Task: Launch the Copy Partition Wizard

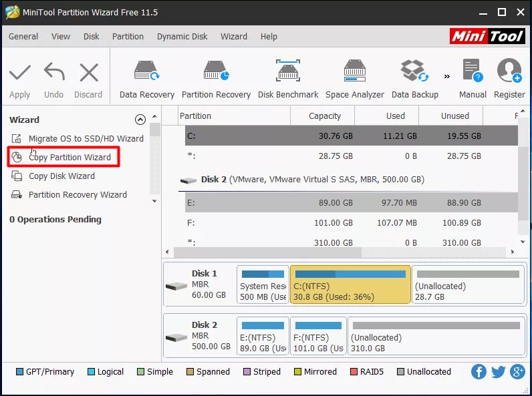Action: click(x=61, y=158)
